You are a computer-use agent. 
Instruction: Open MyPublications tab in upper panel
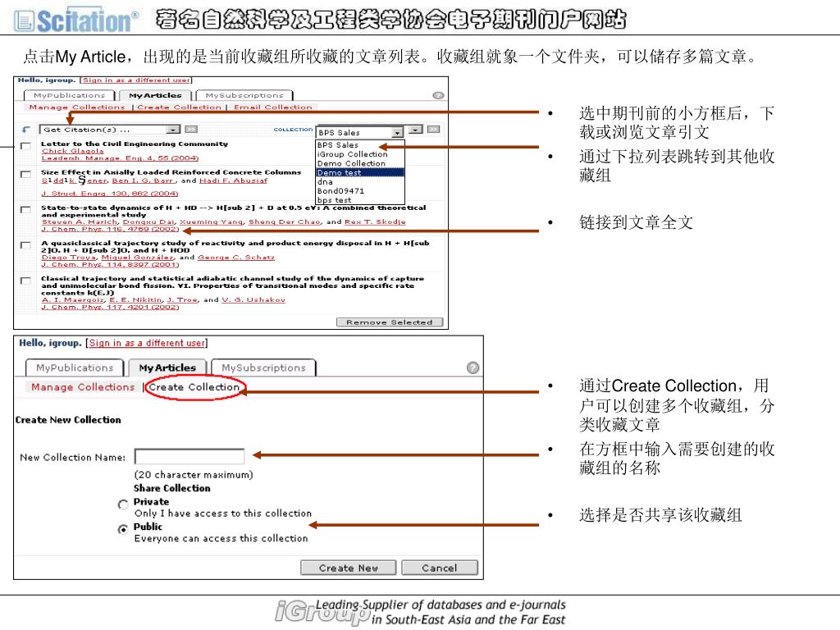(69, 95)
